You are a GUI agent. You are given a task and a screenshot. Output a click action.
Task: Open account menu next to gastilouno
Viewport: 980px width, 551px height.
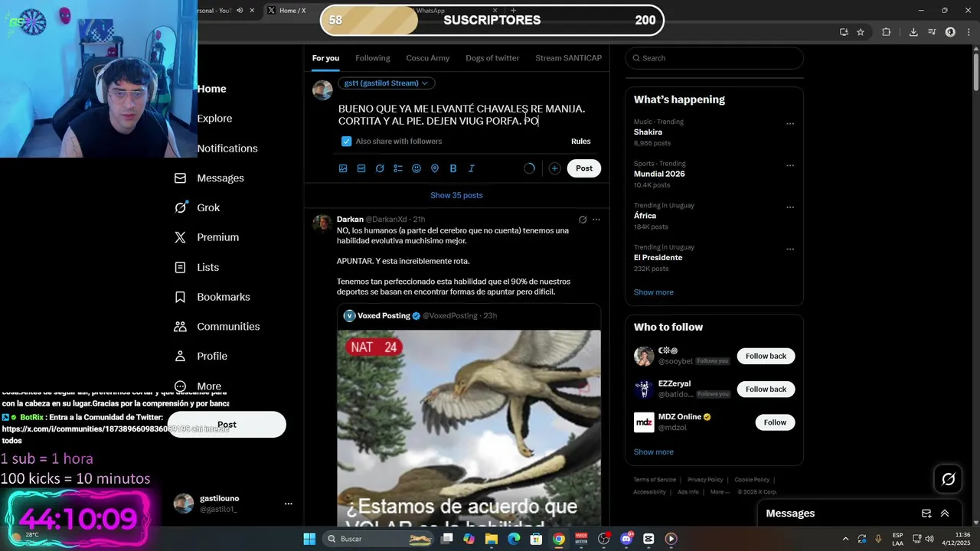(289, 504)
